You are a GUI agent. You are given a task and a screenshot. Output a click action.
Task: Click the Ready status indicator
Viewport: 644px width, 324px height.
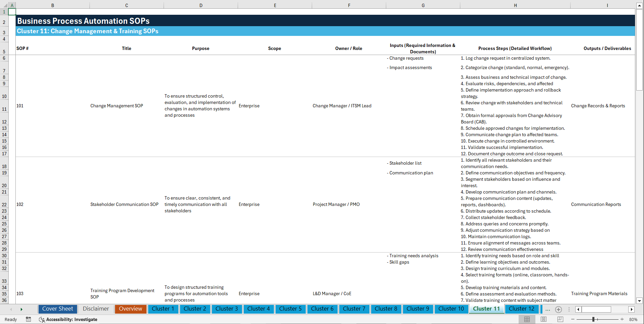(11, 319)
